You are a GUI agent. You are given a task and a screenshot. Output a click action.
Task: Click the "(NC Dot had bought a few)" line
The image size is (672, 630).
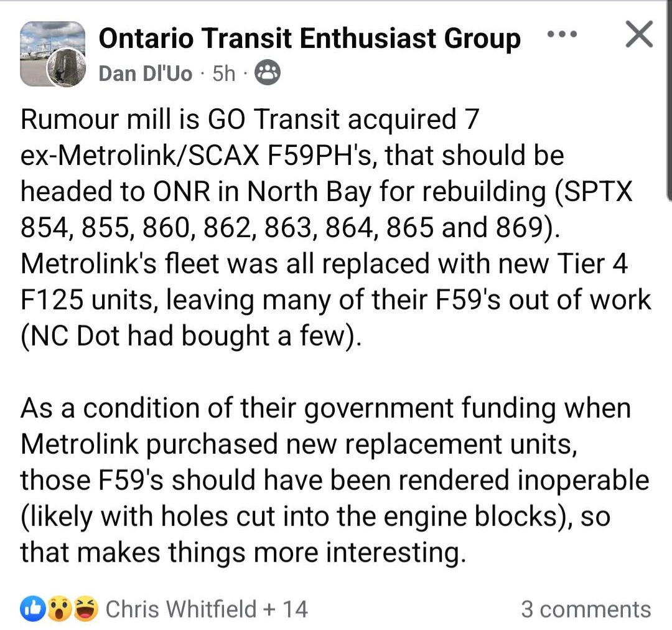point(191,336)
